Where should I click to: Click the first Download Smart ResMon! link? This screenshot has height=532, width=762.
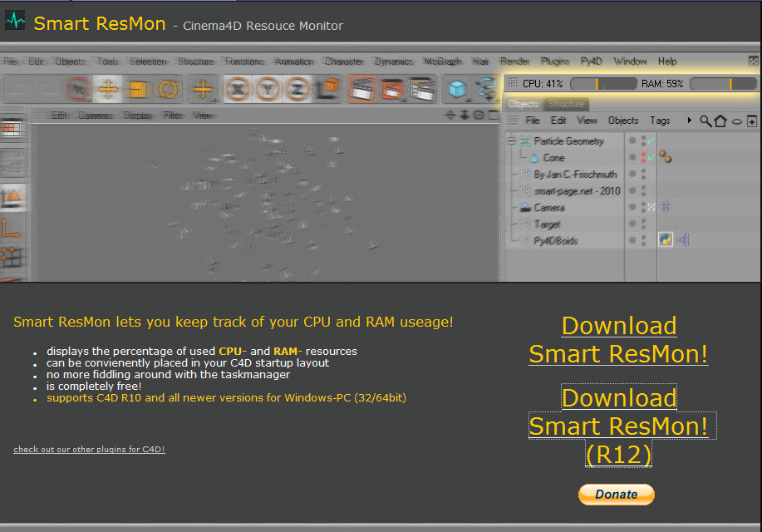(x=618, y=340)
